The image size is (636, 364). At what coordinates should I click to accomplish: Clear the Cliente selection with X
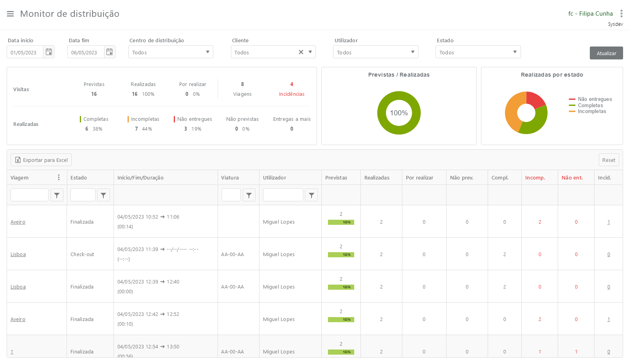[x=301, y=52]
